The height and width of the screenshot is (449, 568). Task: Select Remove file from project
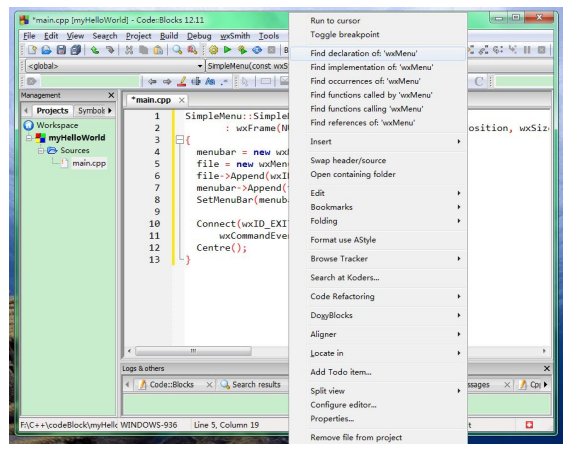pos(378,437)
